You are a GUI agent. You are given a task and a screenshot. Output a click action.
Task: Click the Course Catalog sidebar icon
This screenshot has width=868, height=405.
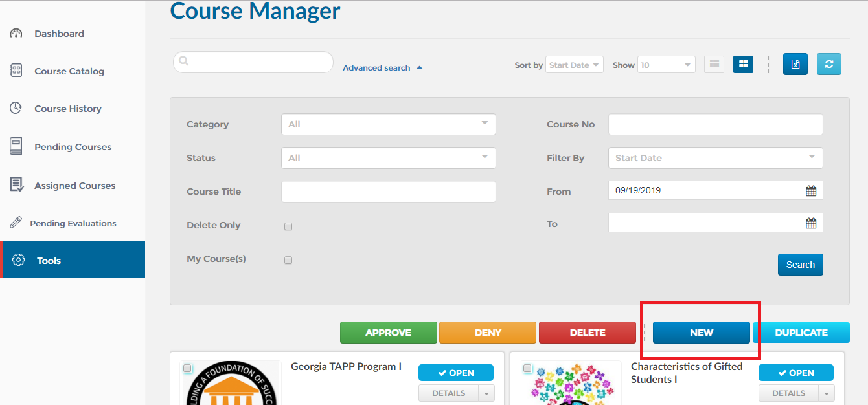tap(16, 71)
